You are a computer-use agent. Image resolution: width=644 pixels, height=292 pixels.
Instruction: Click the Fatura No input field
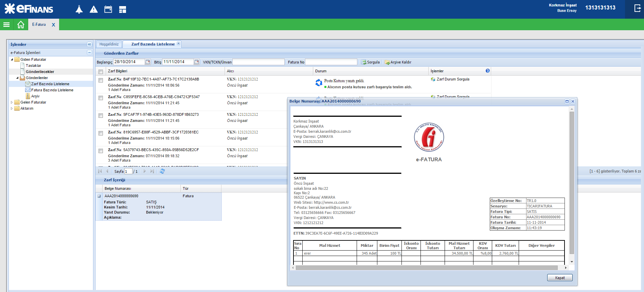click(331, 62)
